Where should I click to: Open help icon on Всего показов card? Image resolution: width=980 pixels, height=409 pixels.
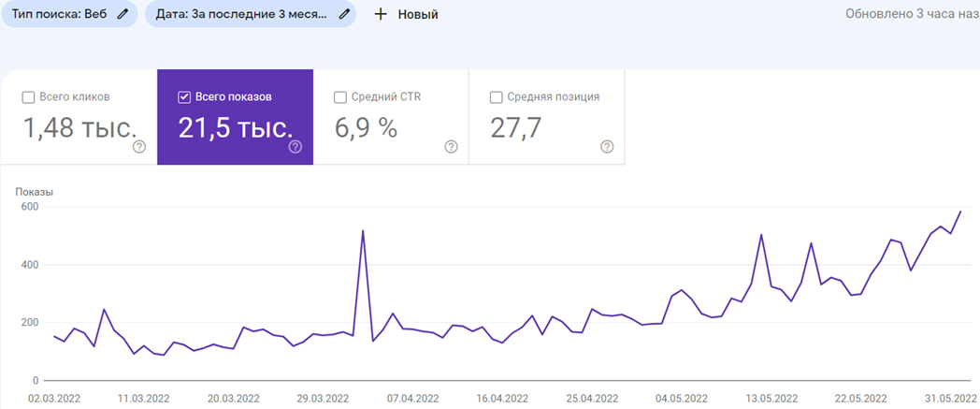point(295,147)
